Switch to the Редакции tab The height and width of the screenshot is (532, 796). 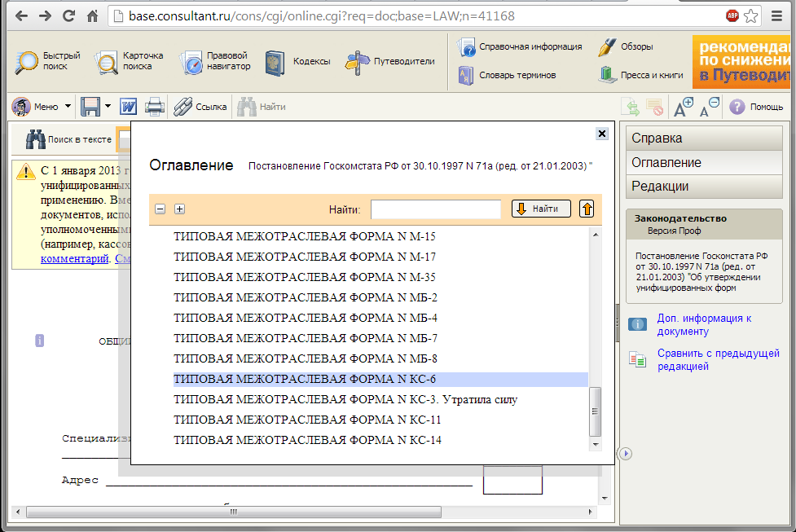[704, 187]
